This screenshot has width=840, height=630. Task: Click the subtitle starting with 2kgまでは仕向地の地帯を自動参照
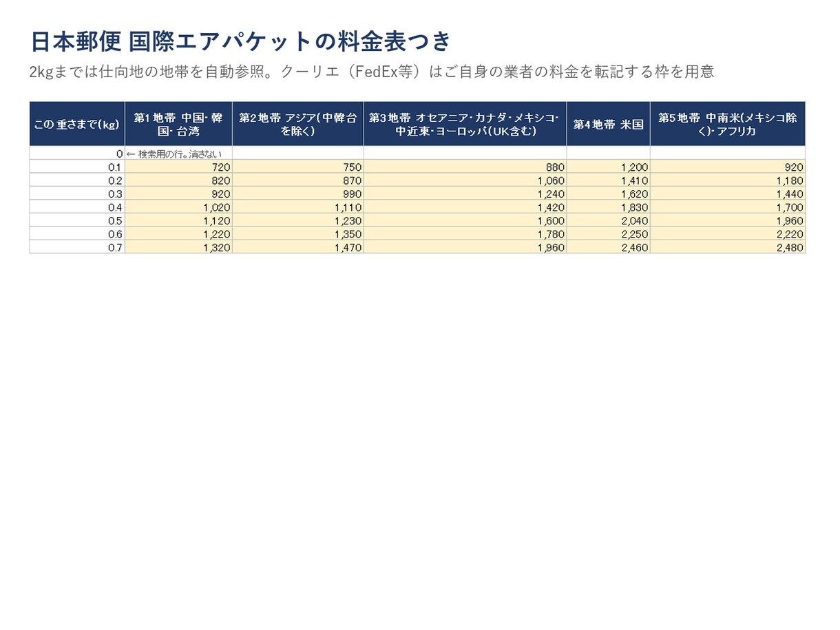pyautogui.click(x=372, y=71)
